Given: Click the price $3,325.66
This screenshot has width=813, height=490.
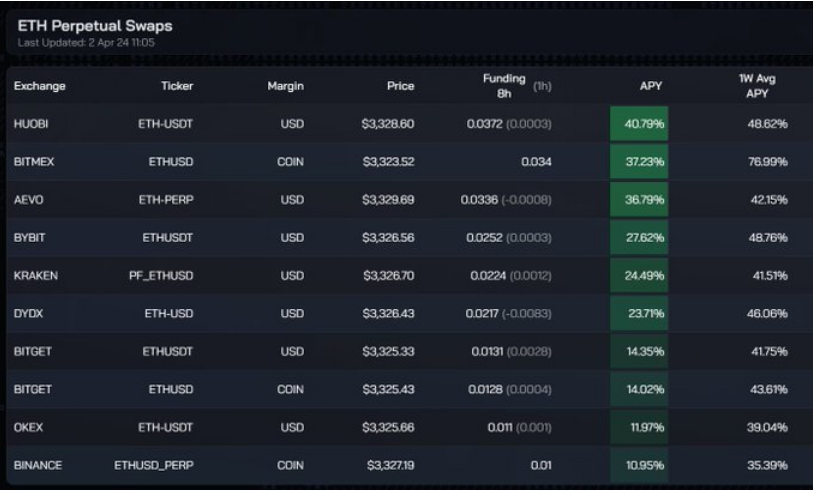Looking at the screenshot, I should click(x=388, y=427).
